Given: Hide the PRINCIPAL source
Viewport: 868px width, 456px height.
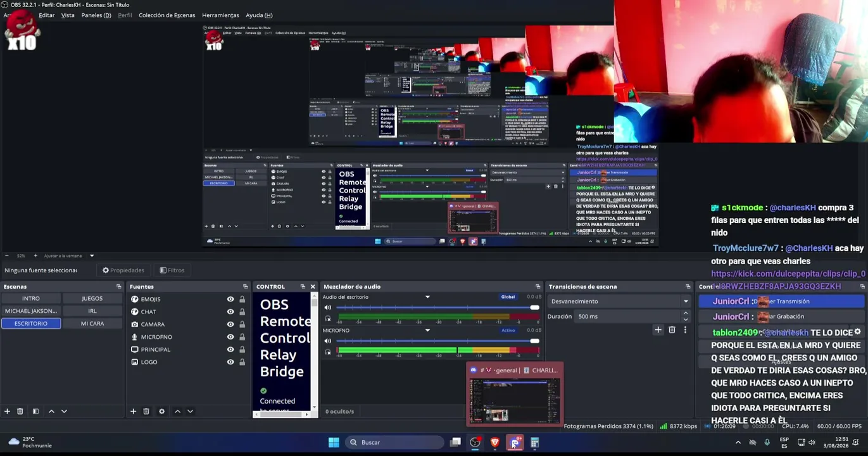Looking at the screenshot, I should [x=230, y=350].
